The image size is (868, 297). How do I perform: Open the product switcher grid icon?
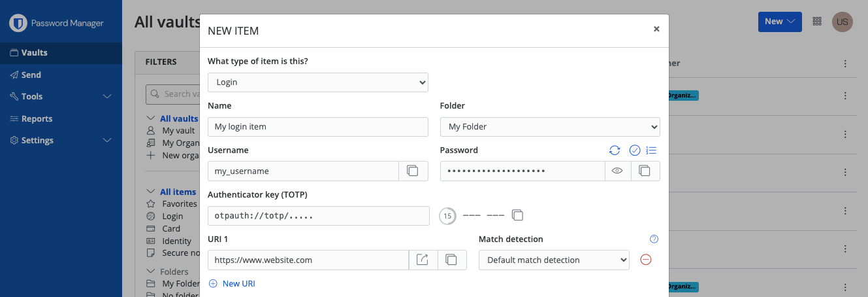click(817, 22)
